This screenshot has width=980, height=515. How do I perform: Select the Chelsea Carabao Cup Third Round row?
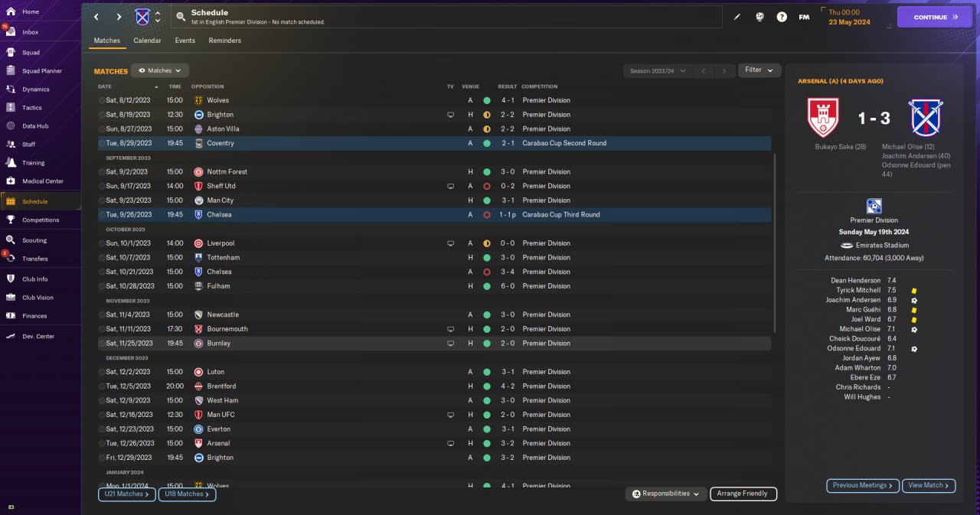click(434, 215)
